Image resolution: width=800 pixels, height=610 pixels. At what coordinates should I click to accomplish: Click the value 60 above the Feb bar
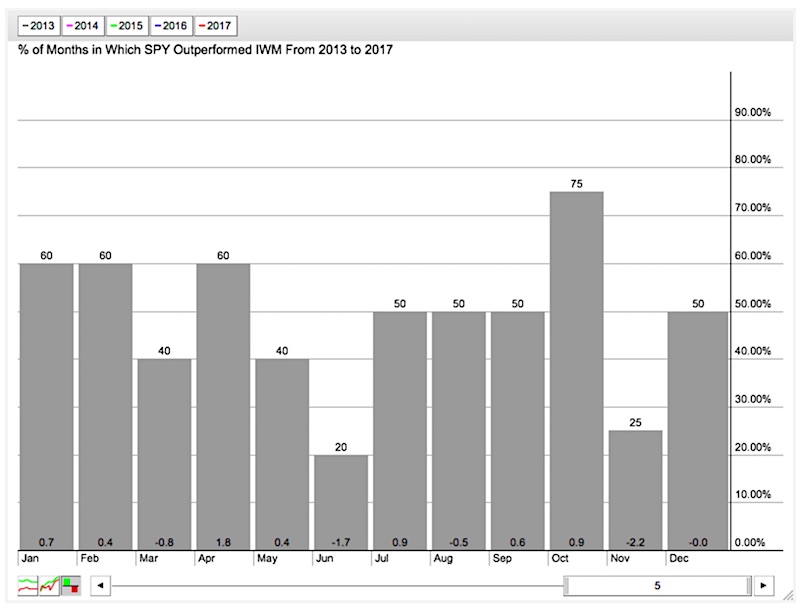(105, 256)
